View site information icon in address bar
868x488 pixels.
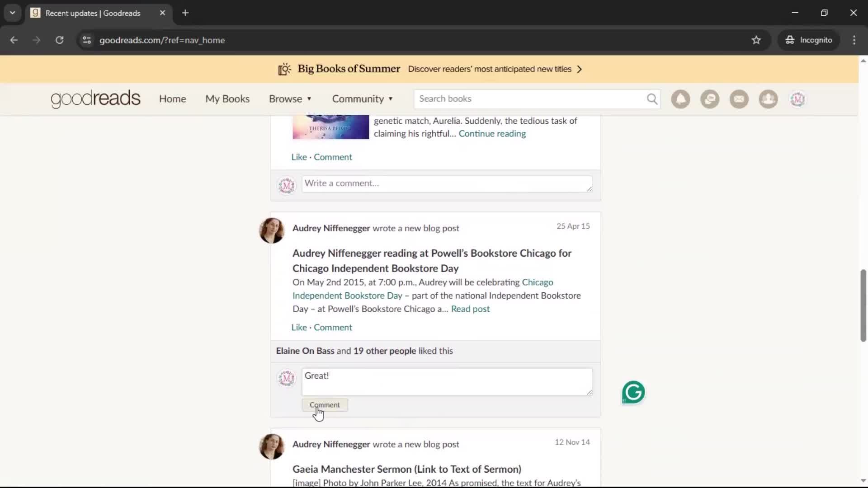click(x=87, y=40)
